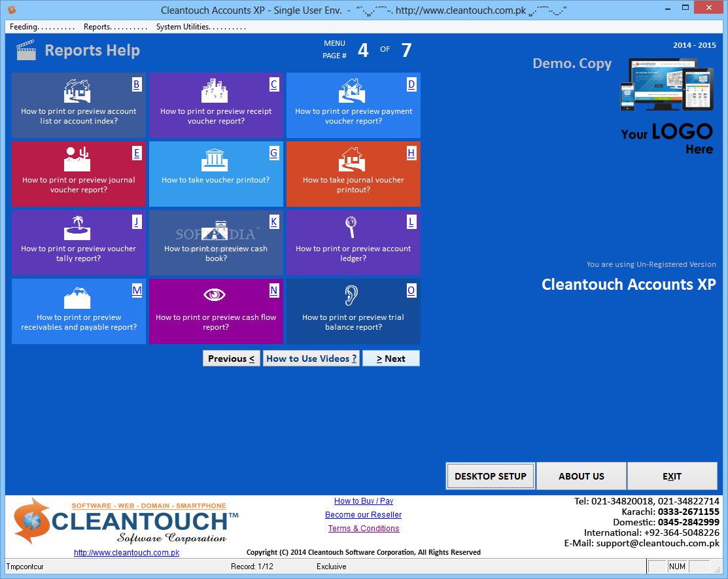Click shortcut letter H on journal voucher printout tile

coord(411,153)
